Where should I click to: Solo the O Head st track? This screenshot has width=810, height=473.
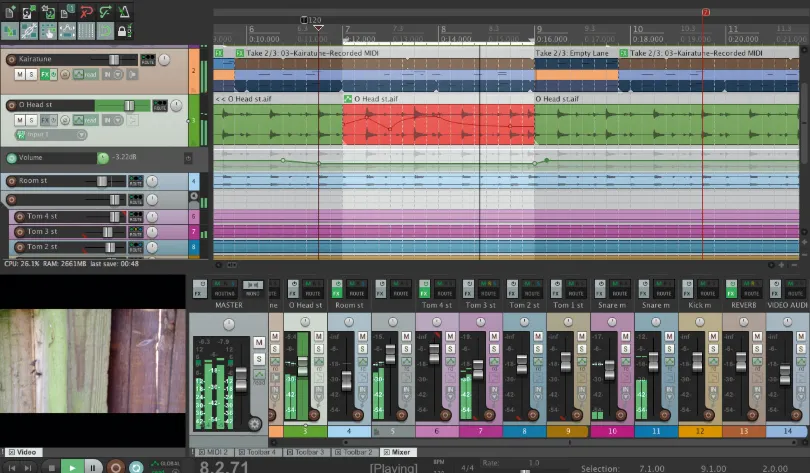pos(31,120)
